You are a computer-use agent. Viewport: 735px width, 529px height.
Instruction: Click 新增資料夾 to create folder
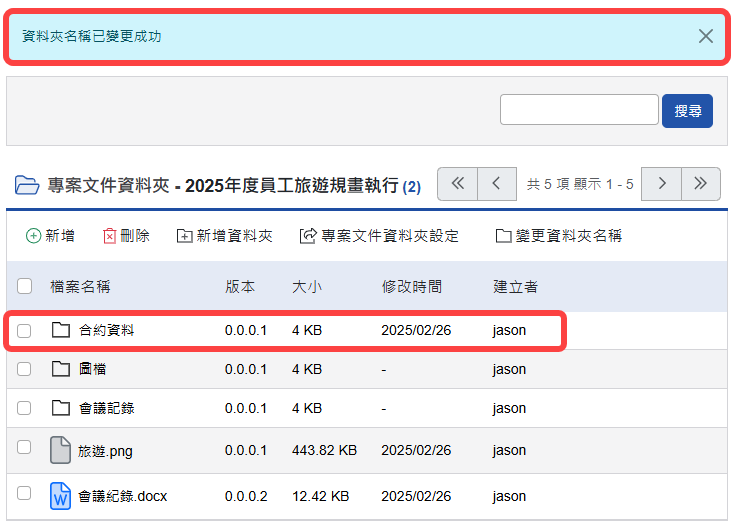point(224,236)
